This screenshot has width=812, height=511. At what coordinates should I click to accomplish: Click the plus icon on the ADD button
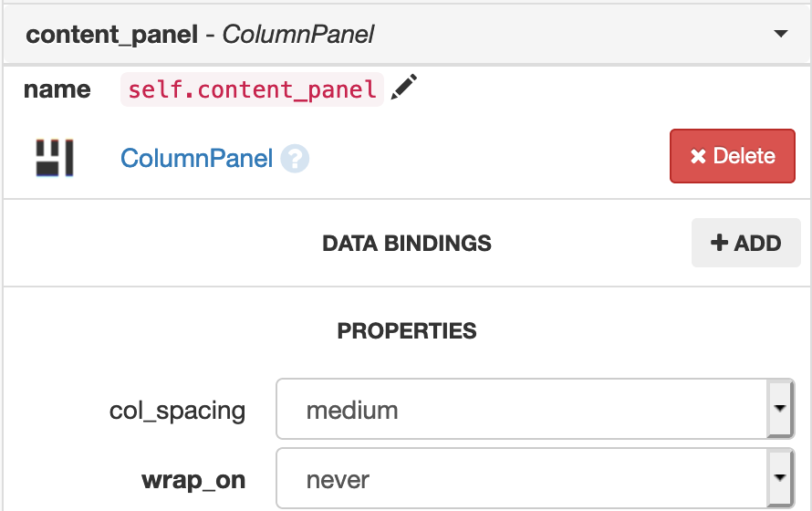coord(719,243)
